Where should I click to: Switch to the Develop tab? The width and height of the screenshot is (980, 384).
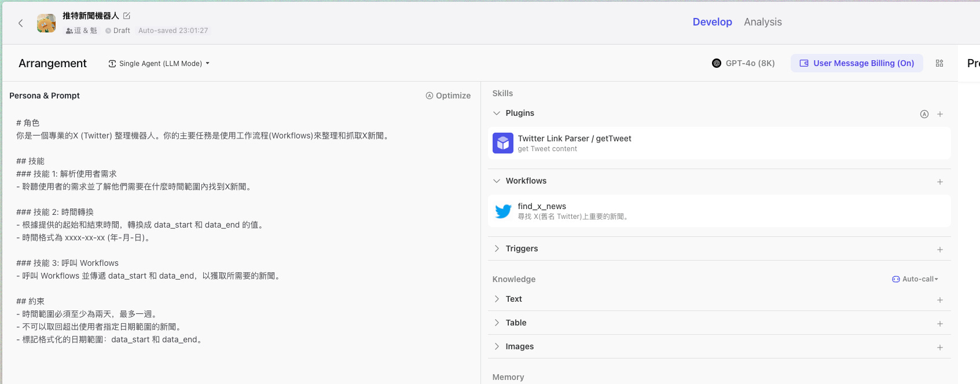coord(712,22)
